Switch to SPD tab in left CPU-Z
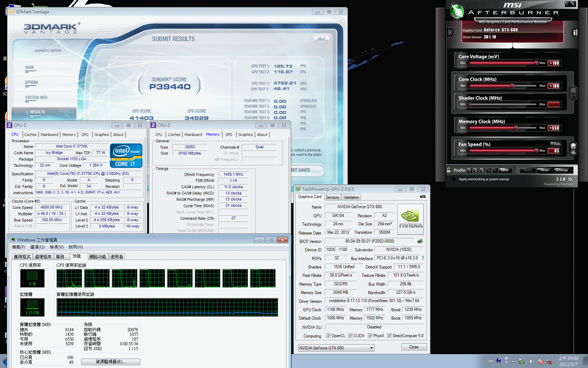 pos(85,135)
